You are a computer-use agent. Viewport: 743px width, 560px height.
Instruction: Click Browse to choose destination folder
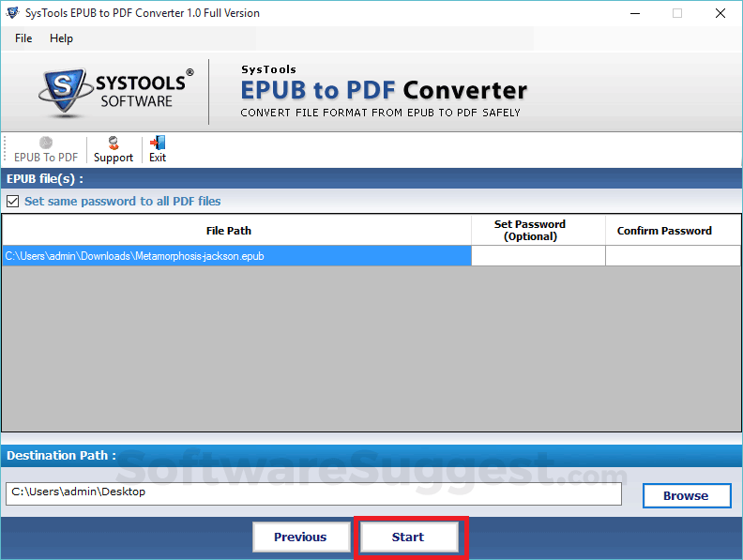687,495
